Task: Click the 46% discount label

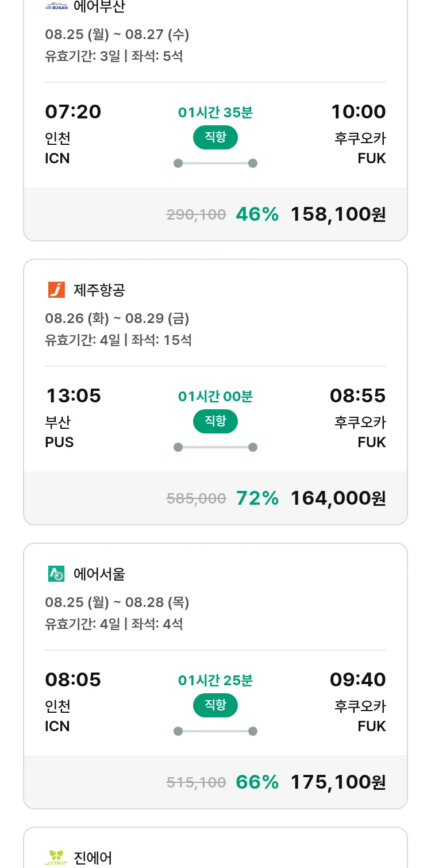Action: pyautogui.click(x=257, y=214)
